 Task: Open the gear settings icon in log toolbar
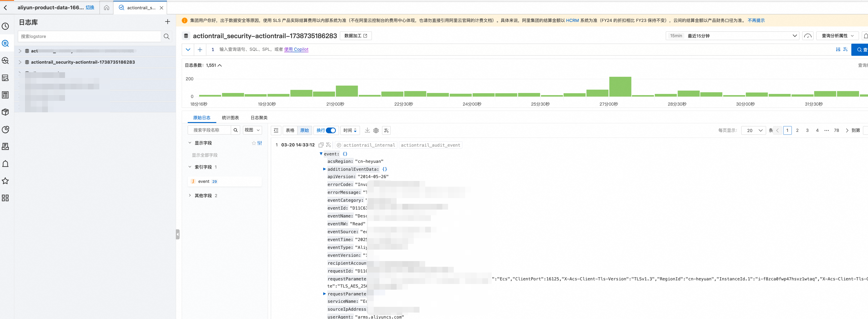(376, 130)
